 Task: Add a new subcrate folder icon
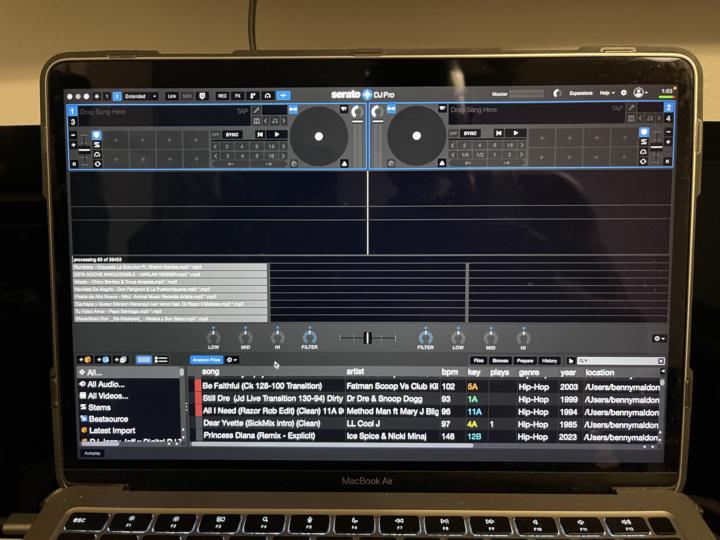pos(120,360)
